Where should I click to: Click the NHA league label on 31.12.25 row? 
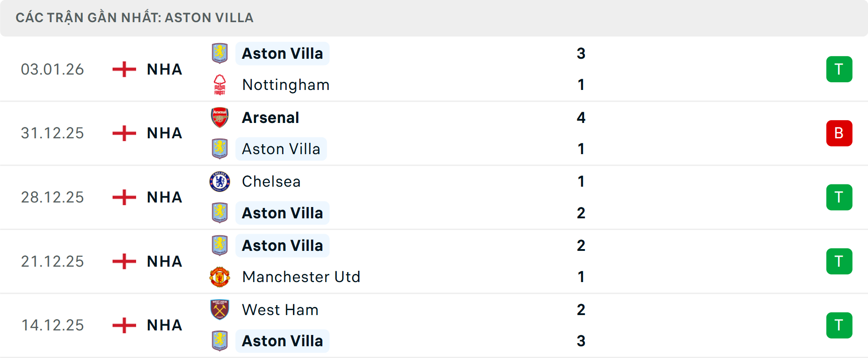pos(164,133)
